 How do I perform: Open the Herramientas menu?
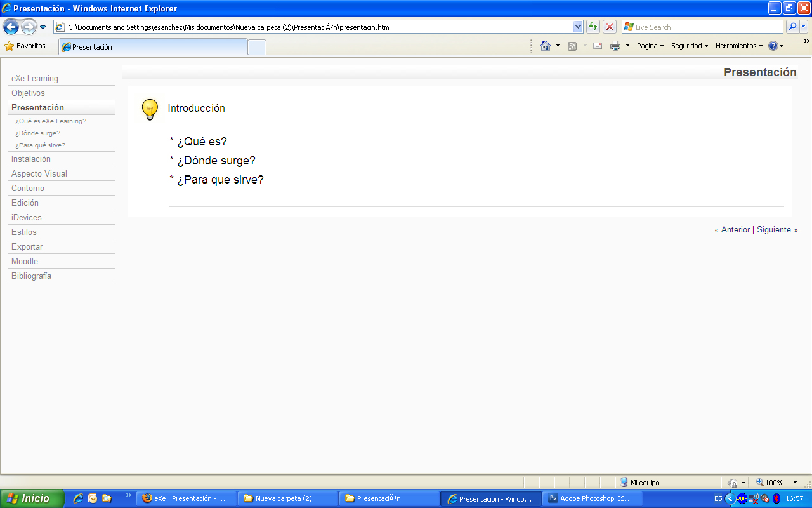pyautogui.click(x=738, y=46)
